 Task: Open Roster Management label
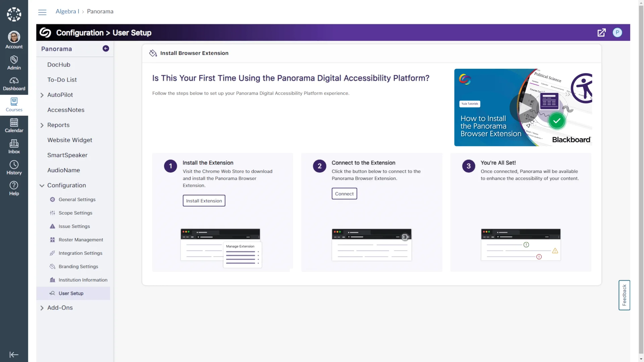(81, 240)
